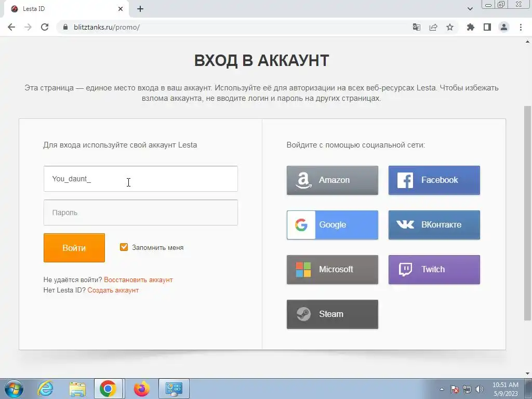This screenshot has height=399, width=532.
Task: Click the page vertical scrollbar thumb
Action: [x=527, y=213]
